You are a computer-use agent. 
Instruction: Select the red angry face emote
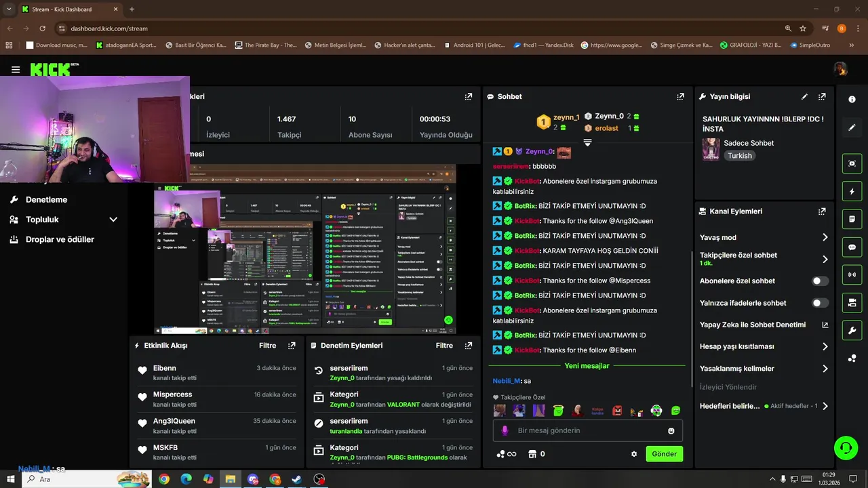click(617, 411)
